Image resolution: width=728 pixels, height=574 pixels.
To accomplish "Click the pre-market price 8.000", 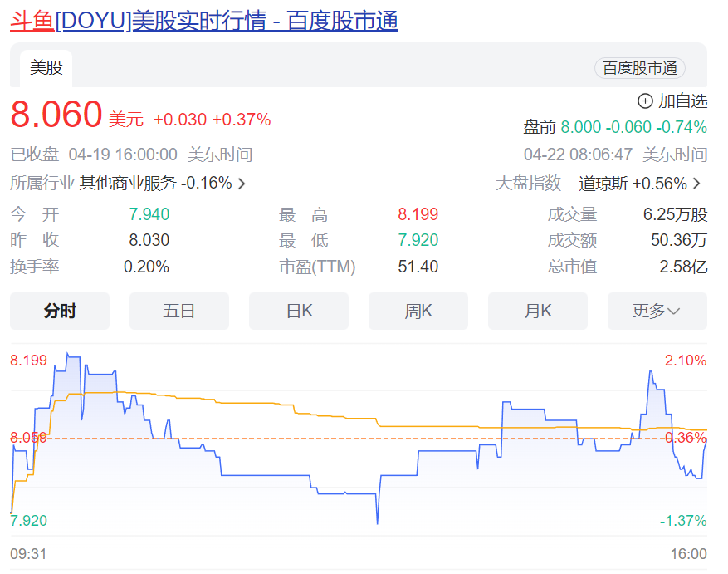I will [581, 127].
